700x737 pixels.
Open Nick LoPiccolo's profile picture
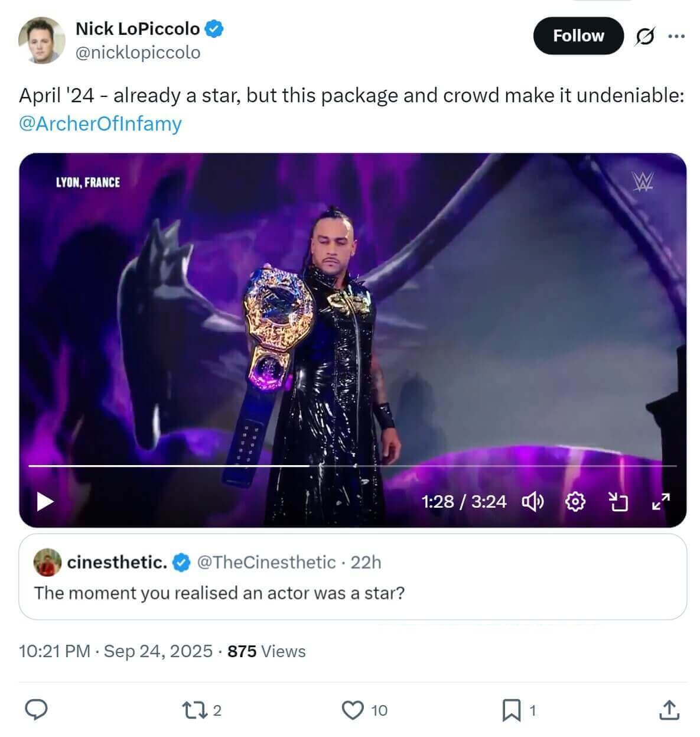pos(41,40)
